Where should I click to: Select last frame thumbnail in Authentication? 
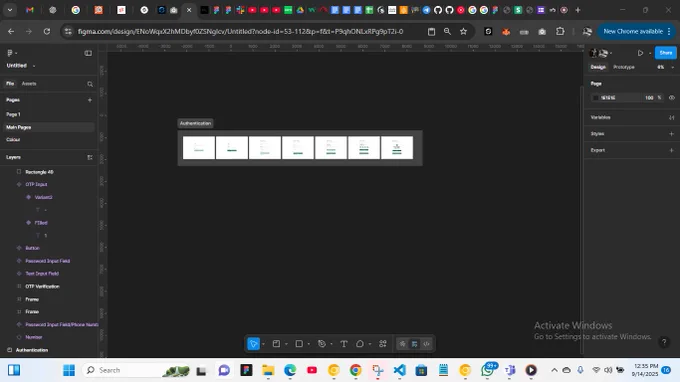point(397,148)
